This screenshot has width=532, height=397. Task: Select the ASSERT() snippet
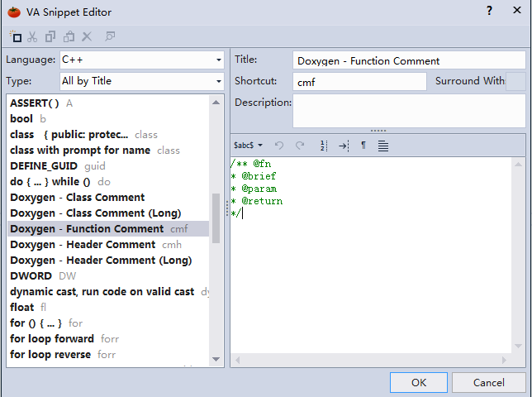coord(108,103)
